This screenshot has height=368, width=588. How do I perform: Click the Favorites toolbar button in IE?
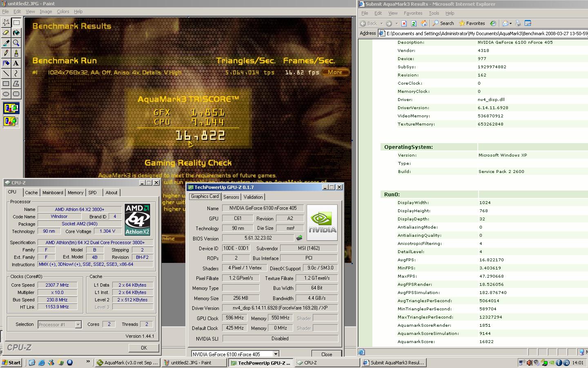pos(472,23)
